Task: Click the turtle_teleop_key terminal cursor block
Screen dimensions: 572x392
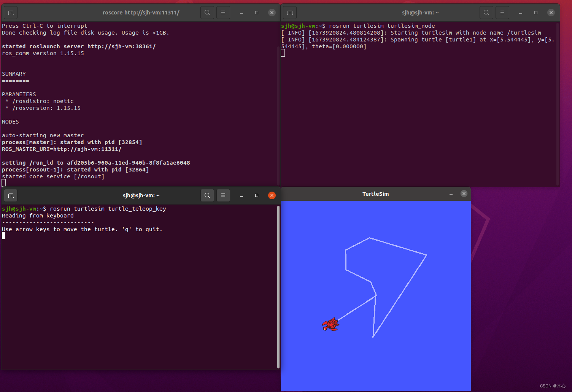Action: tap(4, 236)
